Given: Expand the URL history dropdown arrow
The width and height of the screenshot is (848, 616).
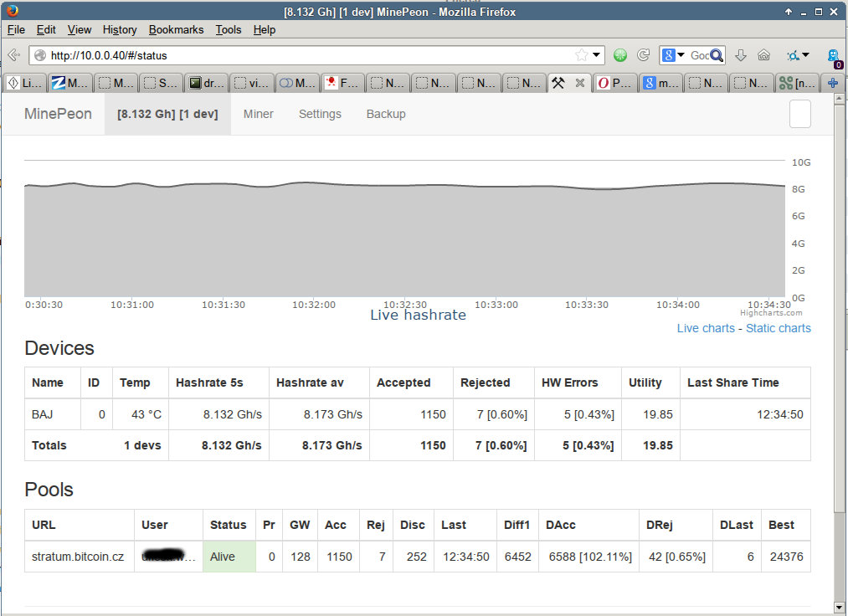Looking at the screenshot, I should coord(597,55).
